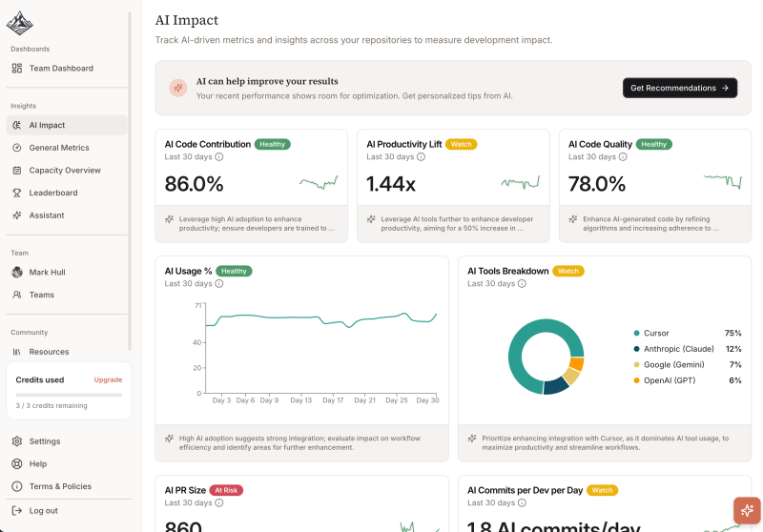Click Settings in the sidebar
This screenshot has width=763, height=532.
(x=67, y=441)
